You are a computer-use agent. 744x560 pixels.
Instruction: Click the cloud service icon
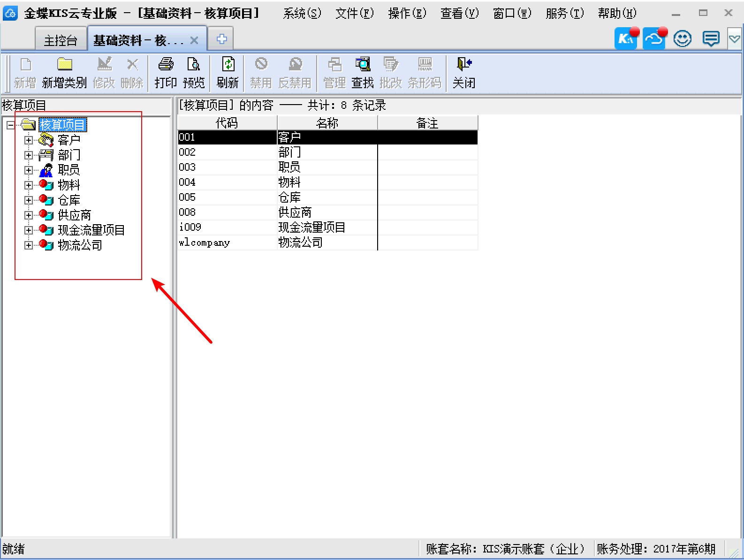[654, 38]
